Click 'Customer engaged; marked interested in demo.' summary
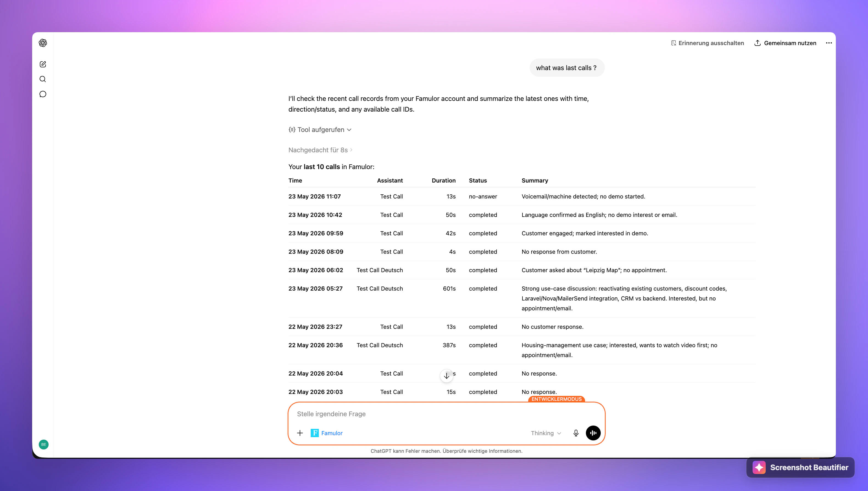 click(585, 233)
